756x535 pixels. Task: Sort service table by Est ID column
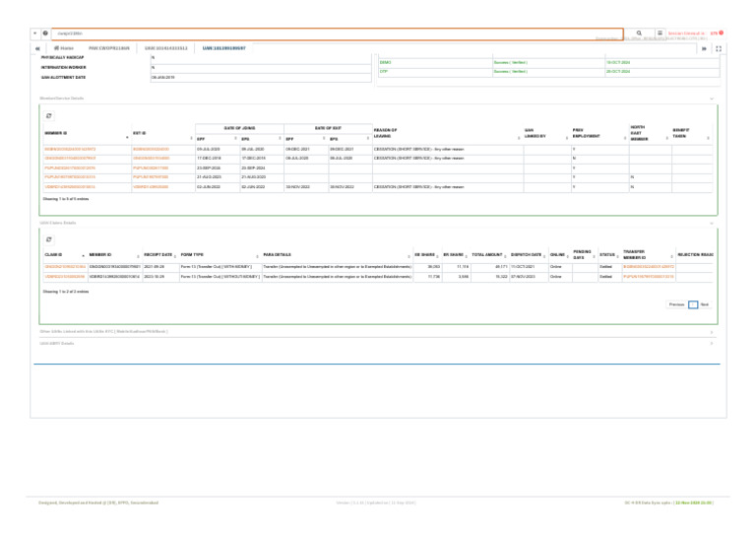coord(162,134)
